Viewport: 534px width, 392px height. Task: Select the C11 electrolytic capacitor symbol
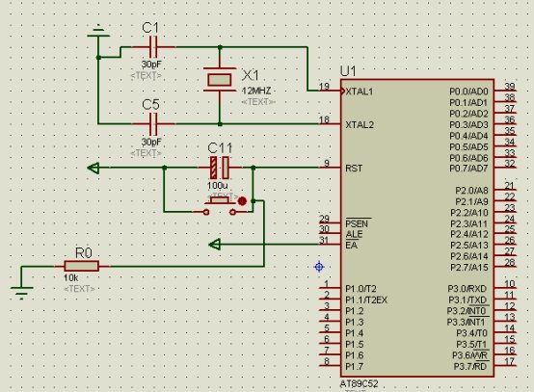click(220, 168)
